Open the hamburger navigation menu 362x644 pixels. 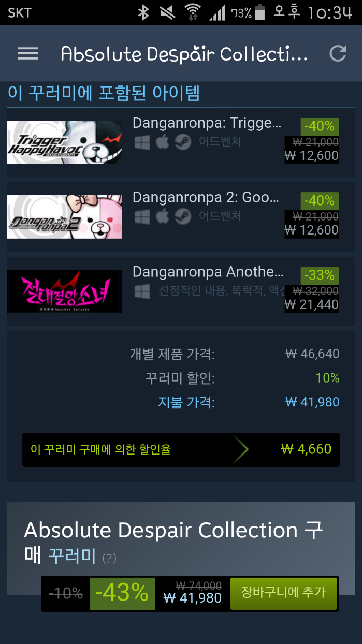(28, 53)
